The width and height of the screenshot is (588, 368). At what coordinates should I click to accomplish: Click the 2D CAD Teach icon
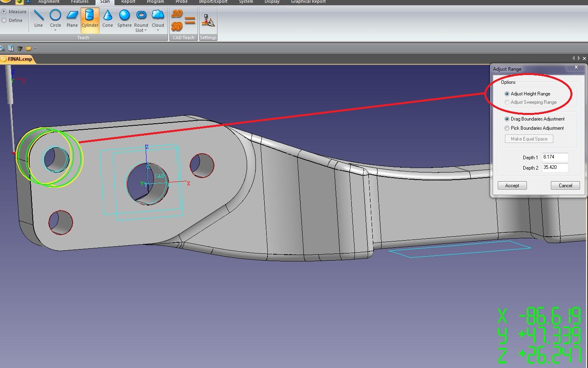[x=177, y=14]
